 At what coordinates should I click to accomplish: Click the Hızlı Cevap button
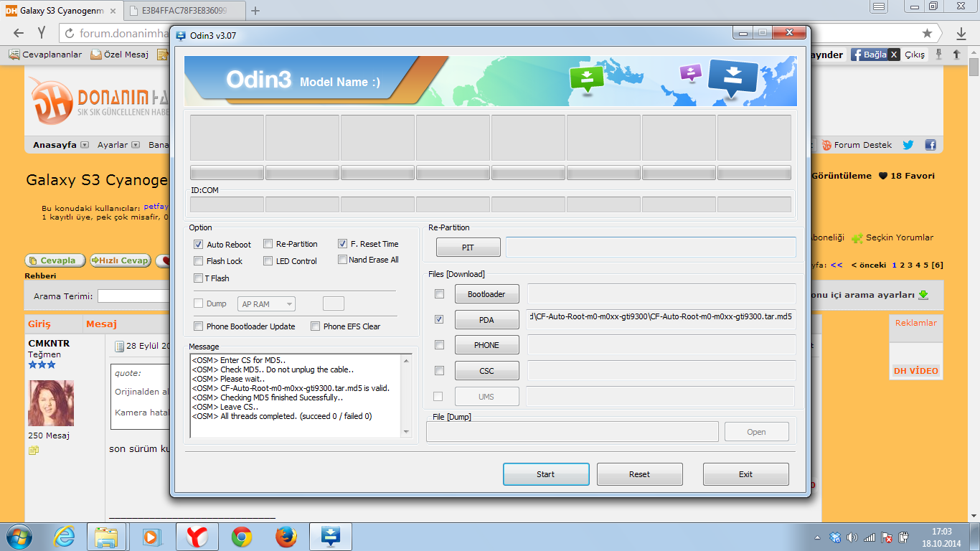point(120,260)
